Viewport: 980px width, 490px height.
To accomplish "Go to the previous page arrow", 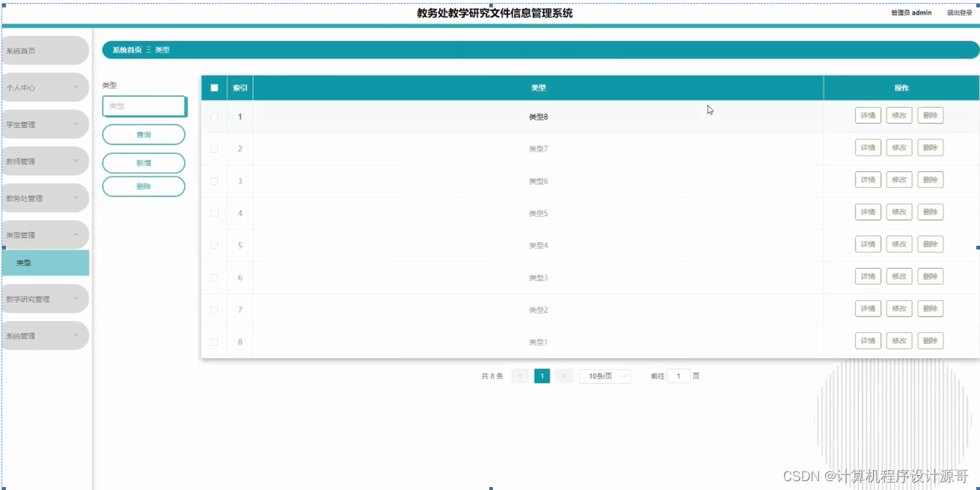I will 520,376.
